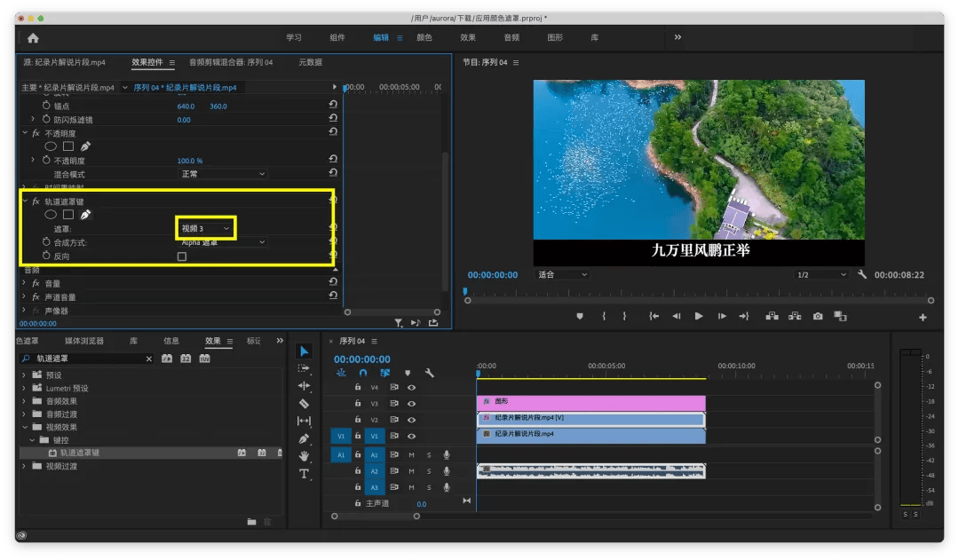Create rectangle mask under 轨道遮罩键
Screen dimensions: 959x560
coord(68,215)
